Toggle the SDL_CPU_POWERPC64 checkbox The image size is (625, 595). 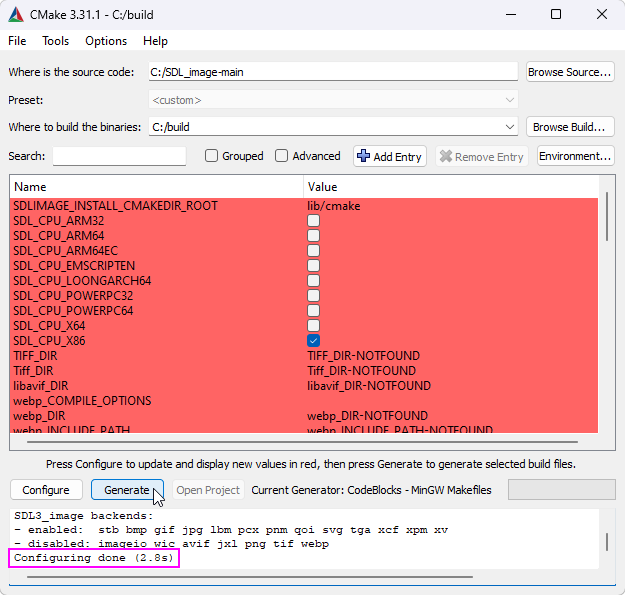click(x=313, y=310)
